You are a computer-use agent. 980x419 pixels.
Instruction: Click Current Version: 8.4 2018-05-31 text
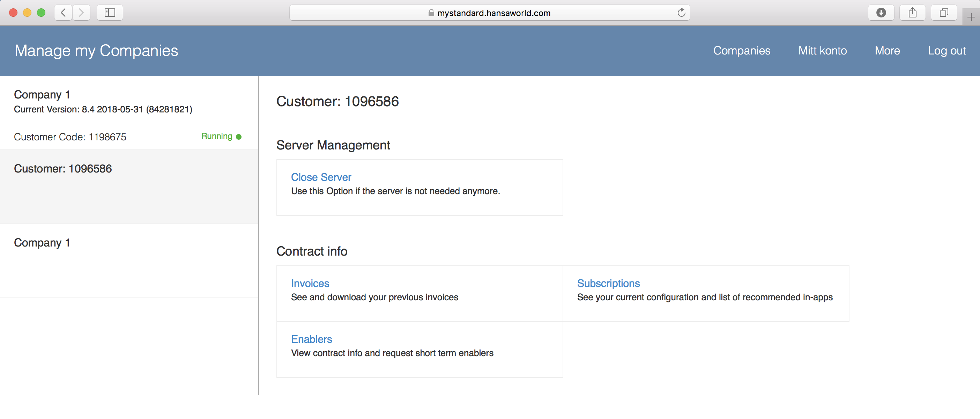[103, 110]
